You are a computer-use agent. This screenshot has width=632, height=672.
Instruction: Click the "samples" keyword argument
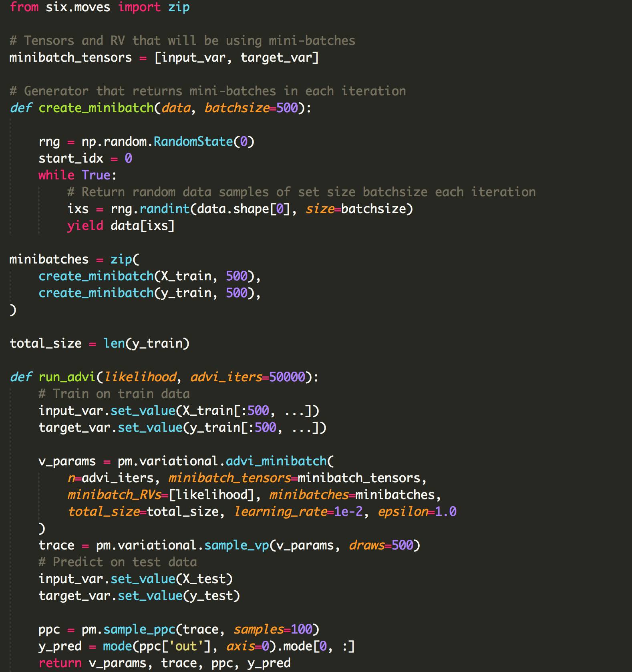click(x=258, y=630)
